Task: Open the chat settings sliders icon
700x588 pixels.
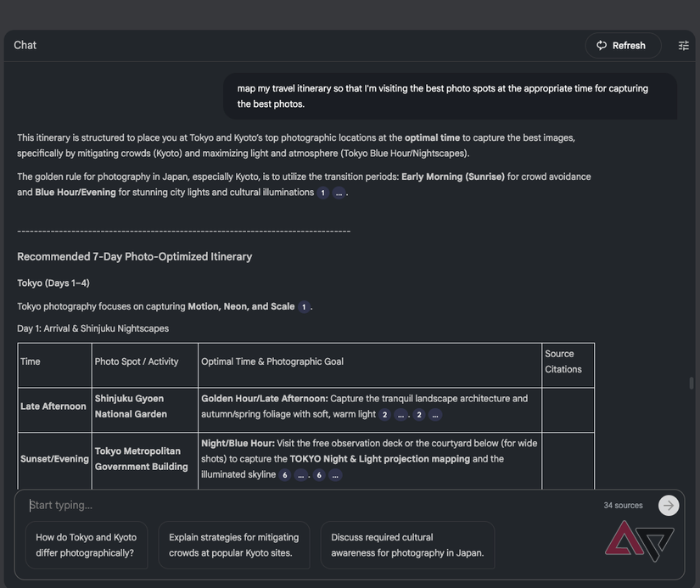Action: (x=683, y=46)
